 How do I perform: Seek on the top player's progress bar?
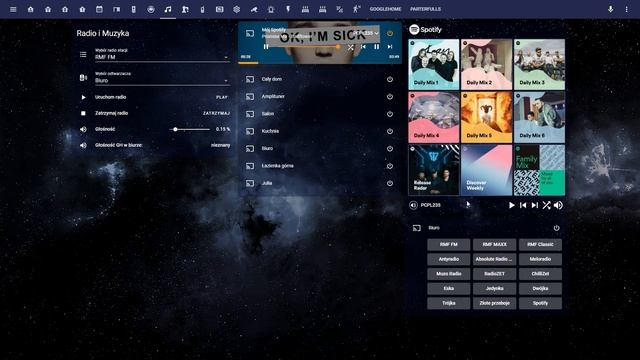click(x=320, y=63)
